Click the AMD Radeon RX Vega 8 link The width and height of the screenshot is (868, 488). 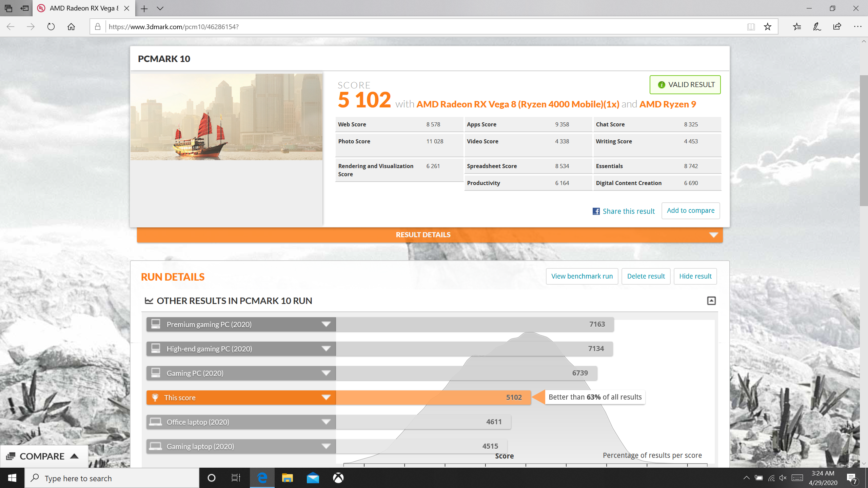pyautogui.click(x=518, y=104)
